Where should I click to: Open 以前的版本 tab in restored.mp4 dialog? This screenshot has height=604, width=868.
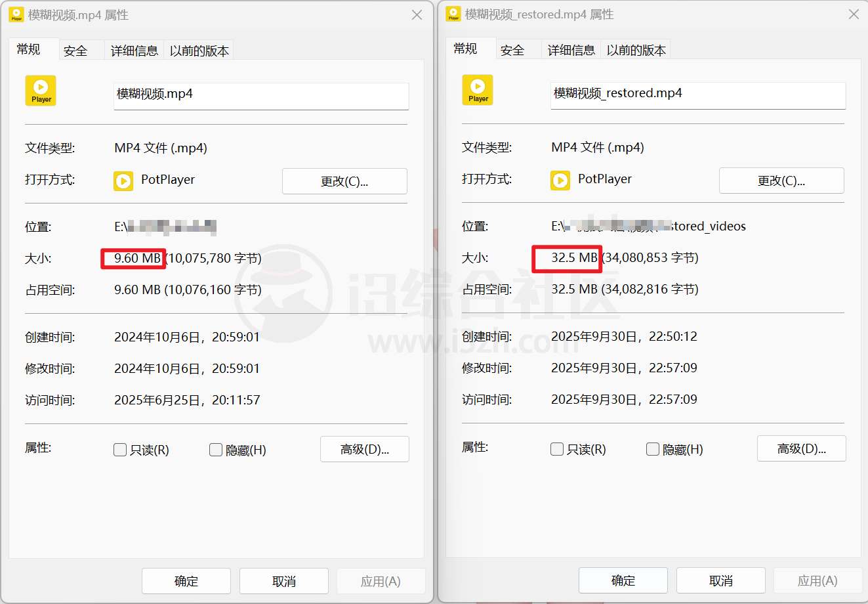coord(636,50)
